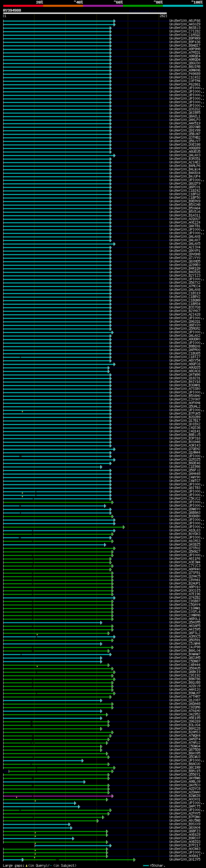Click the Large gaps legend text
Viewport: 206px width, 868px height.
(14, 866)
